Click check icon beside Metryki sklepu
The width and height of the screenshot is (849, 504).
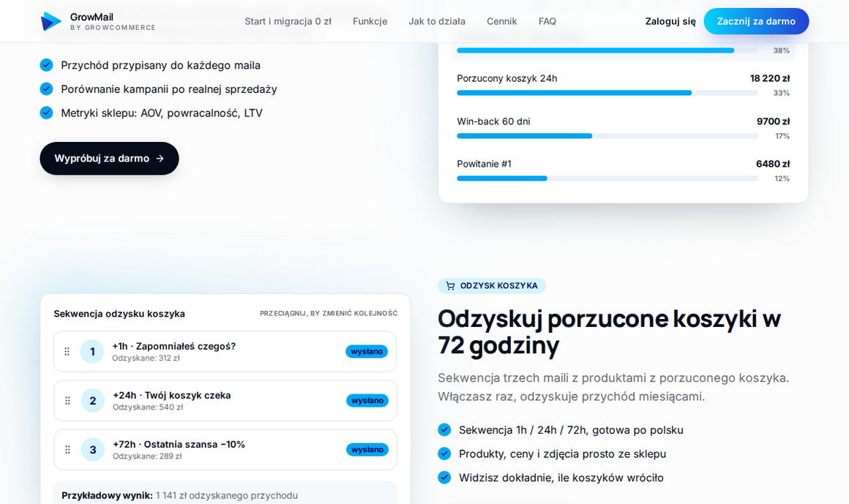[x=47, y=113]
